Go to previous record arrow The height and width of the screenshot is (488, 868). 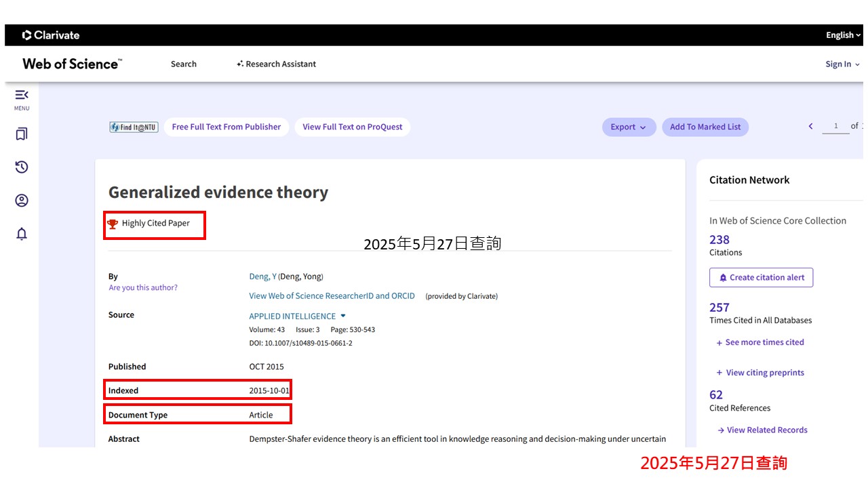(810, 126)
